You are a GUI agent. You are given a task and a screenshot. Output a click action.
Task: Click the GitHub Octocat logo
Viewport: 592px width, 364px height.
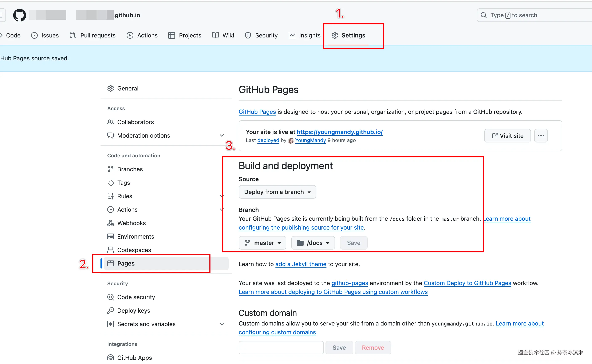(x=20, y=15)
